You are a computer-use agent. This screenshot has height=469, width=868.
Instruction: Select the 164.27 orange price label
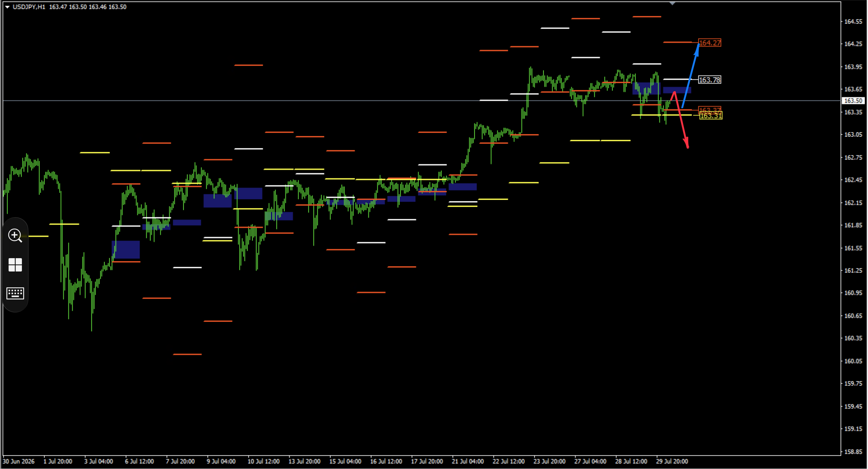point(710,43)
